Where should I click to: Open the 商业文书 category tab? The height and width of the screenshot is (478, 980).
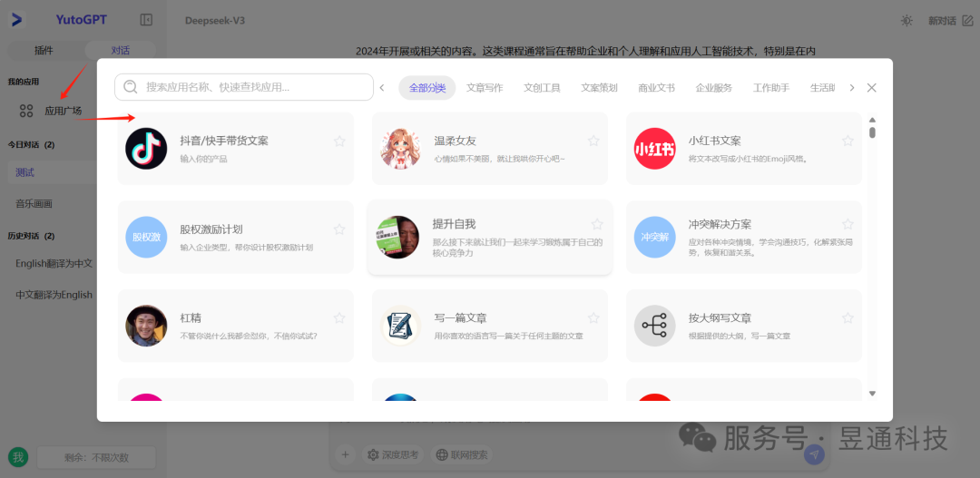click(x=656, y=87)
